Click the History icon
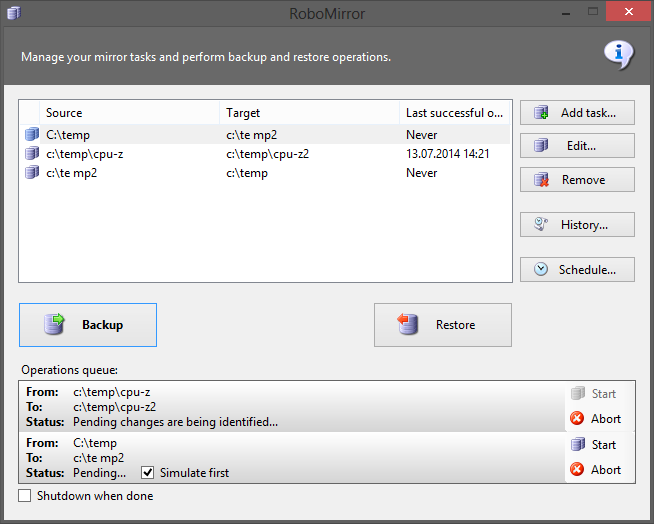 coord(541,225)
